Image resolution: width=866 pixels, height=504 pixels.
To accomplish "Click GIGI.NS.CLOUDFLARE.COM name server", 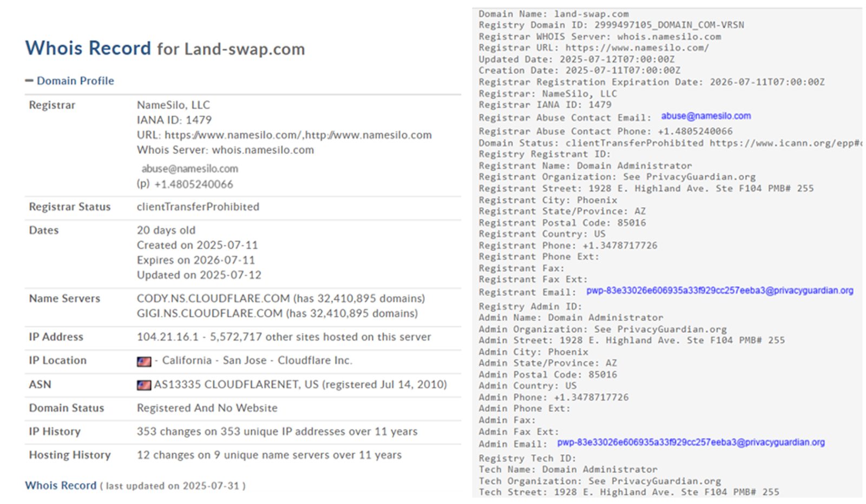I will [x=209, y=314].
